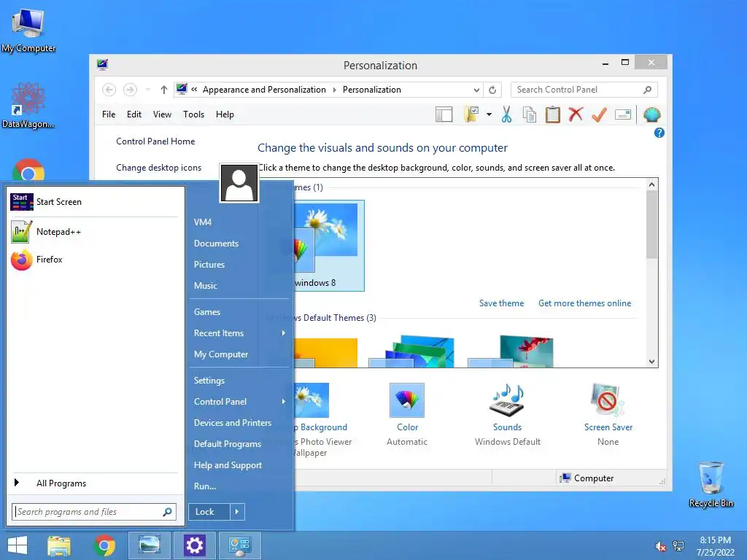
Task: Open the View menu
Action: point(162,114)
